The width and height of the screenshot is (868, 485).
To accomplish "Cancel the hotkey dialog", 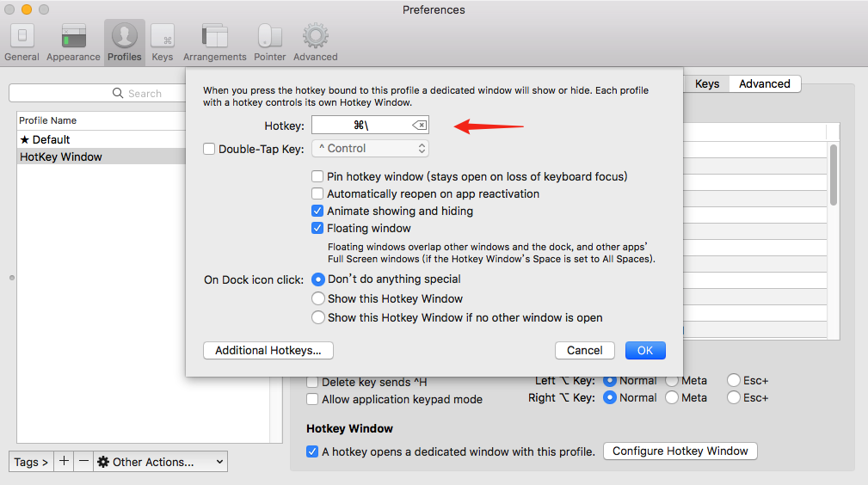I will [x=585, y=350].
